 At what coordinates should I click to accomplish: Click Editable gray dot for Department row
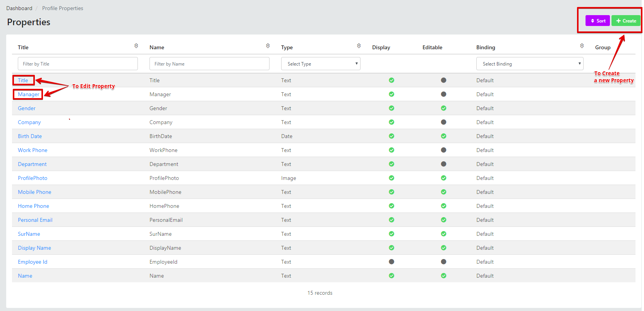(x=443, y=164)
